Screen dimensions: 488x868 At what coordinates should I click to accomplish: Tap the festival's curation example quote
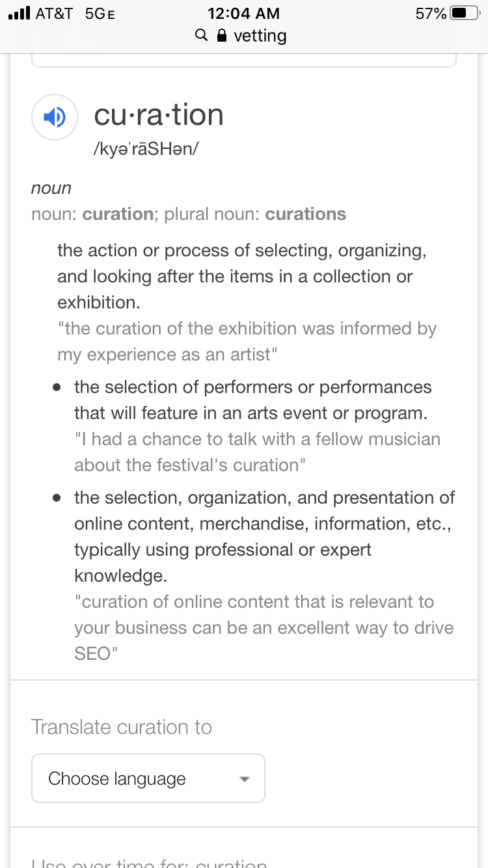[257, 452]
